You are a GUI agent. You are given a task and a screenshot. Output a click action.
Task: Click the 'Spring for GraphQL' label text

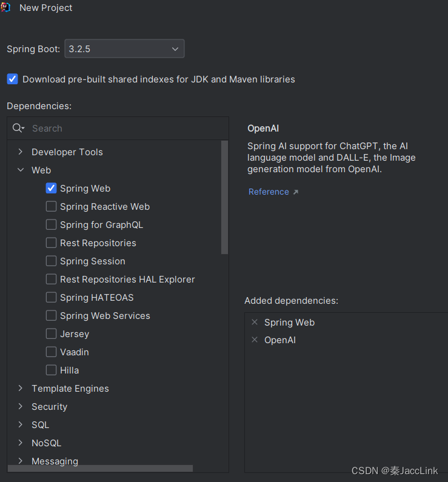(x=101, y=225)
